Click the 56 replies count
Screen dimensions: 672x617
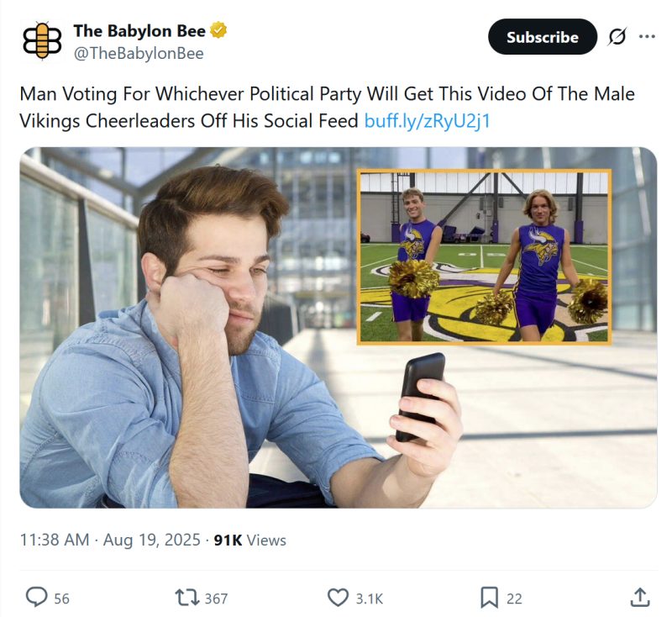[62, 599]
